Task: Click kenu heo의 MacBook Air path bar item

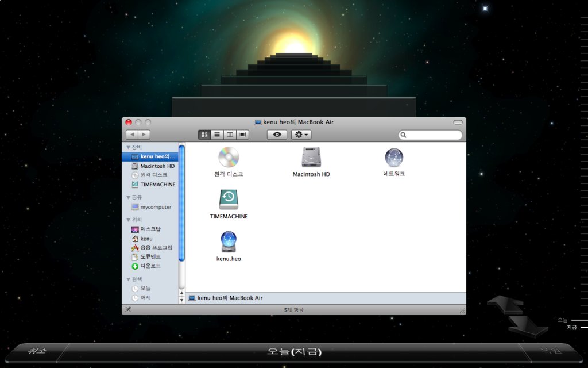Action: click(226, 298)
